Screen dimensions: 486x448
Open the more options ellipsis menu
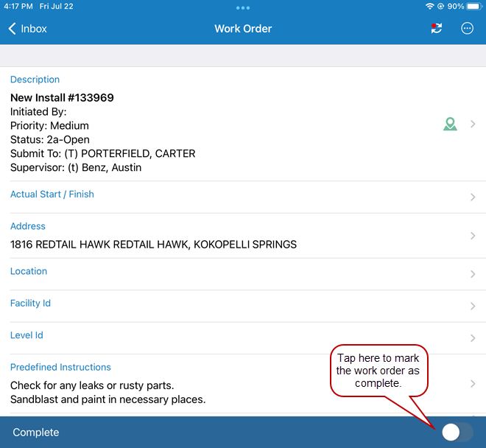[x=467, y=29]
